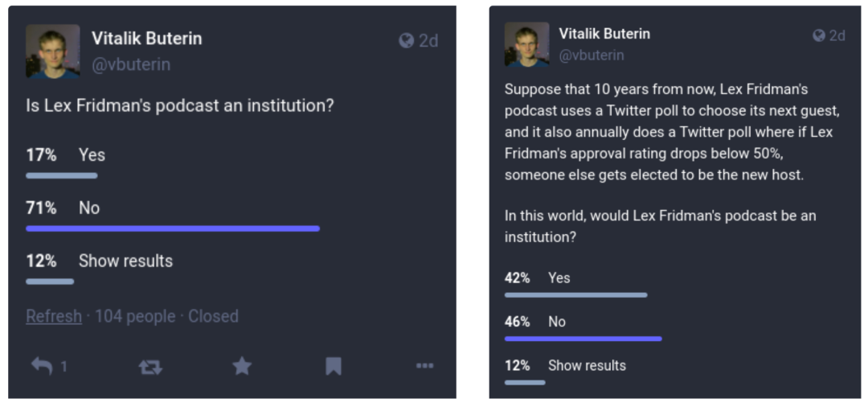Image resolution: width=868 pixels, height=403 pixels.
Task: Click the reply arrow icon
Action: (42, 367)
